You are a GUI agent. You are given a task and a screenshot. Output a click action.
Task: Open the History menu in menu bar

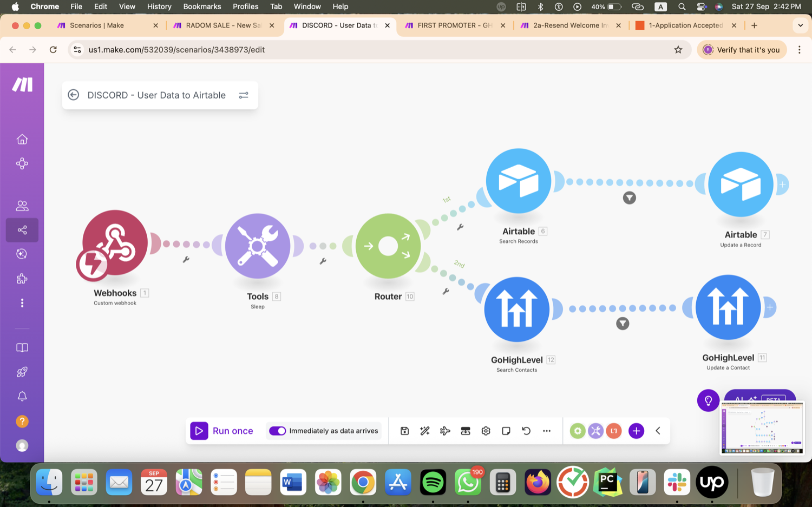click(x=159, y=6)
